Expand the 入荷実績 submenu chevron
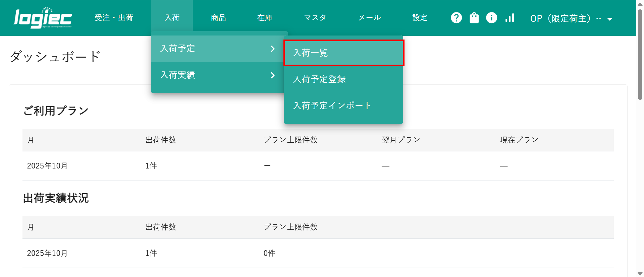 (272, 75)
